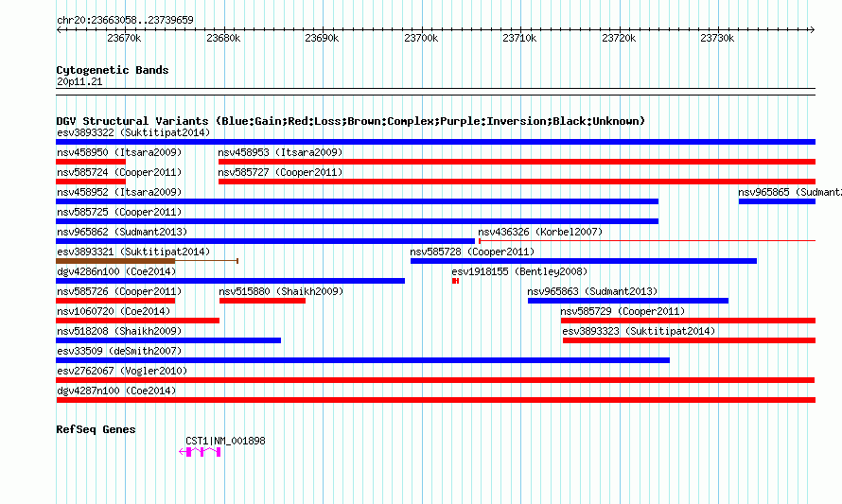
Task: Click nsv518208 (Shaikh2009) label
Action: tap(119, 331)
